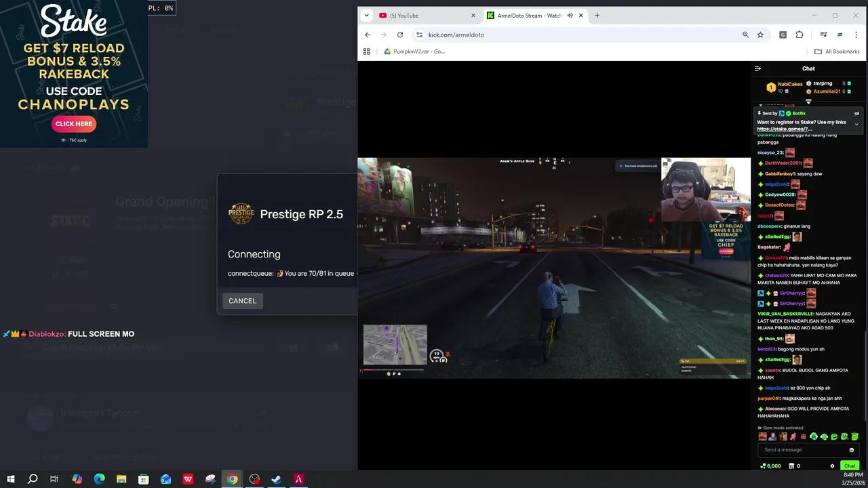
Task: Click the kick.com/armeldoto address bar
Action: click(583, 35)
